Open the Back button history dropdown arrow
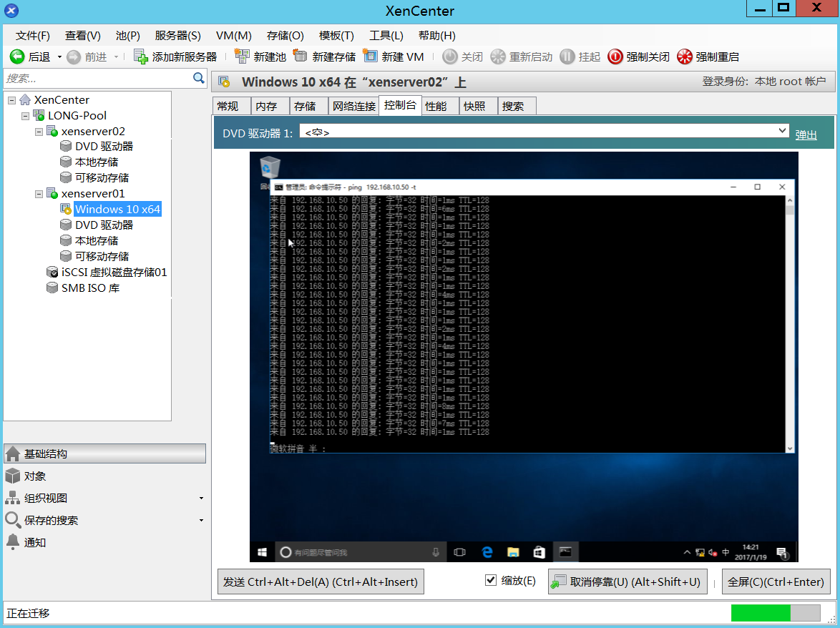This screenshot has width=840, height=628. pyautogui.click(x=59, y=57)
